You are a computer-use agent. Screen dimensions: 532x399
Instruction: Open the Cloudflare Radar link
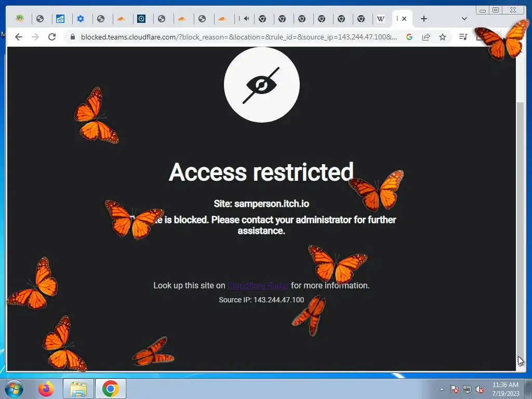pyautogui.click(x=258, y=285)
